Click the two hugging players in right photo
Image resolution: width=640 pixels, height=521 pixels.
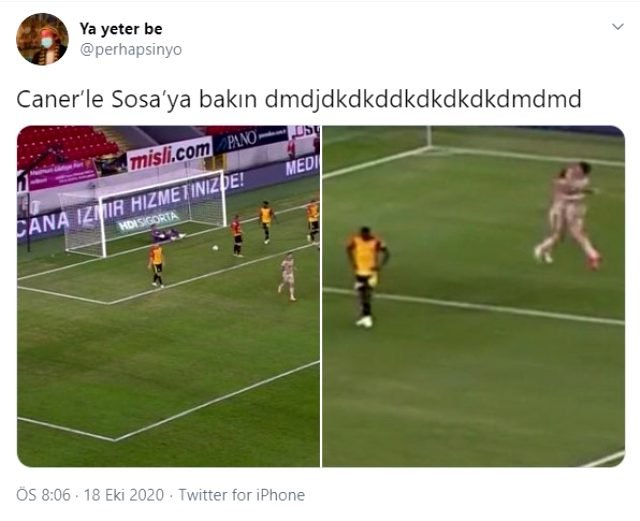pyautogui.click(x=569, y=215)
